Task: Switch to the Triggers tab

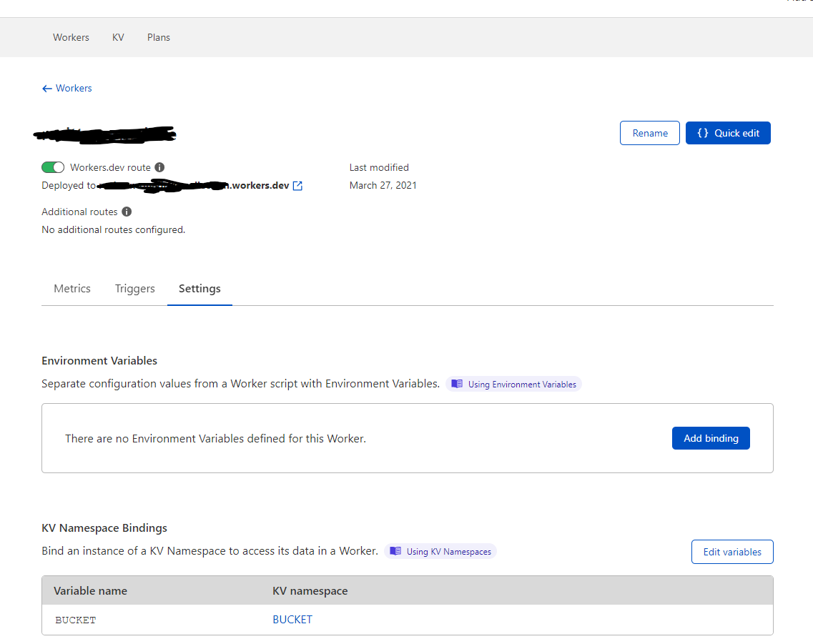Action: [x=134, y=288]
